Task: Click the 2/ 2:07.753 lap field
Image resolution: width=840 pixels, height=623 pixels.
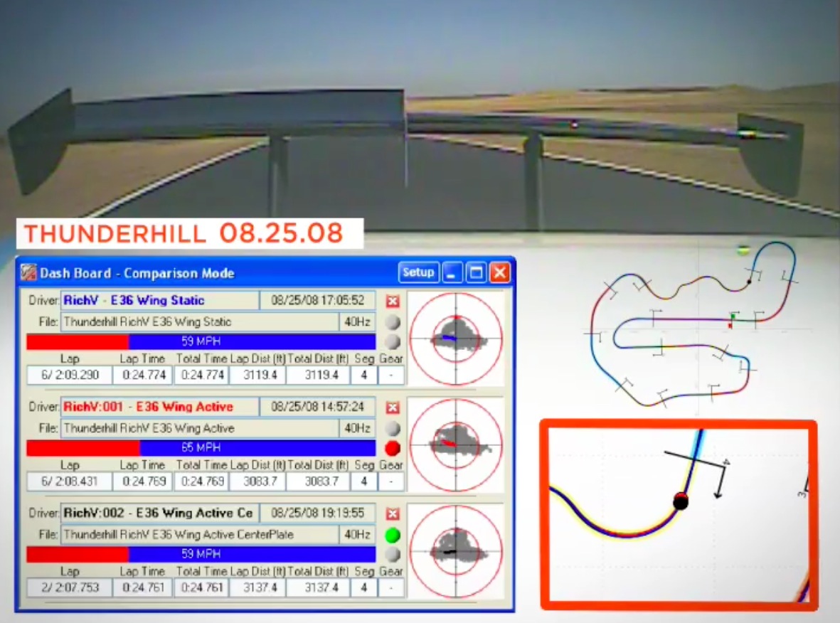Action: (x=70, y=588)
